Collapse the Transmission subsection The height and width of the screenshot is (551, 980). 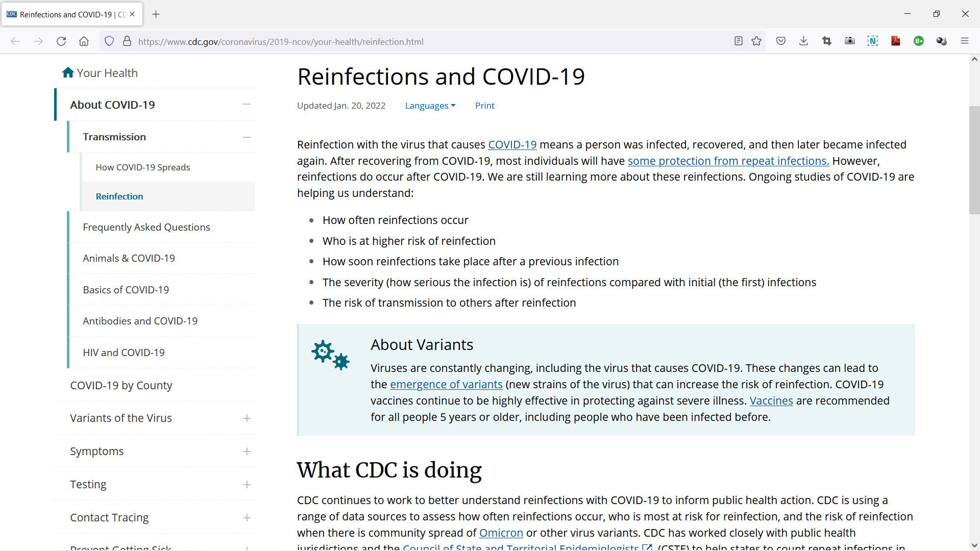247,137
